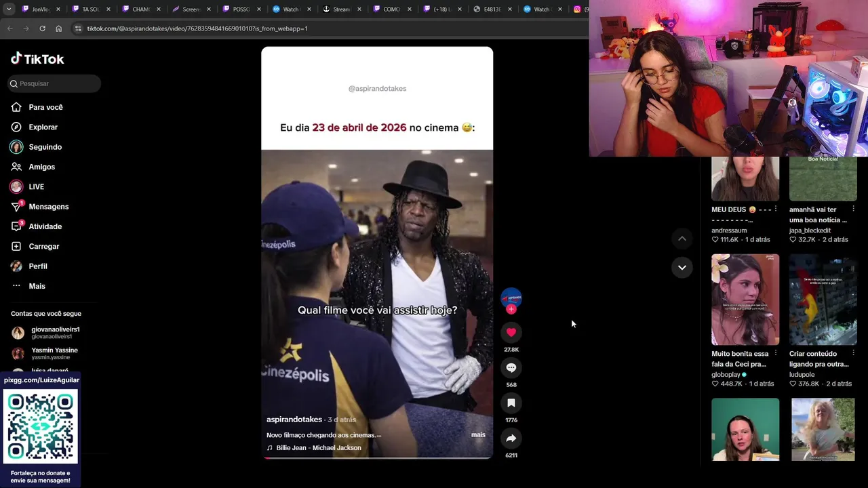The width and height of the screenshot is (868, 488).
Task: Open options for 'Muito bonita essa' video
Action: (776, 353)
